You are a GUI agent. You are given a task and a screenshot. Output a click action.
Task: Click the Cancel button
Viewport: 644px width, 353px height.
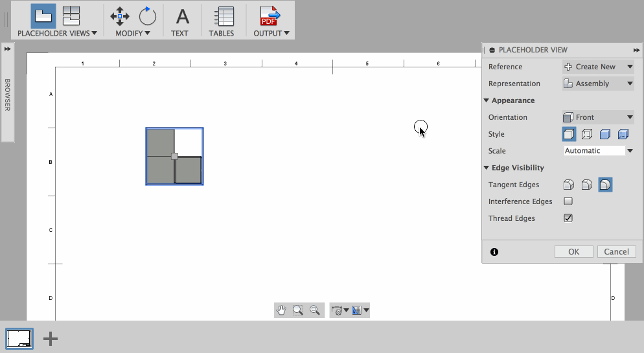click(x=617, y=251)
